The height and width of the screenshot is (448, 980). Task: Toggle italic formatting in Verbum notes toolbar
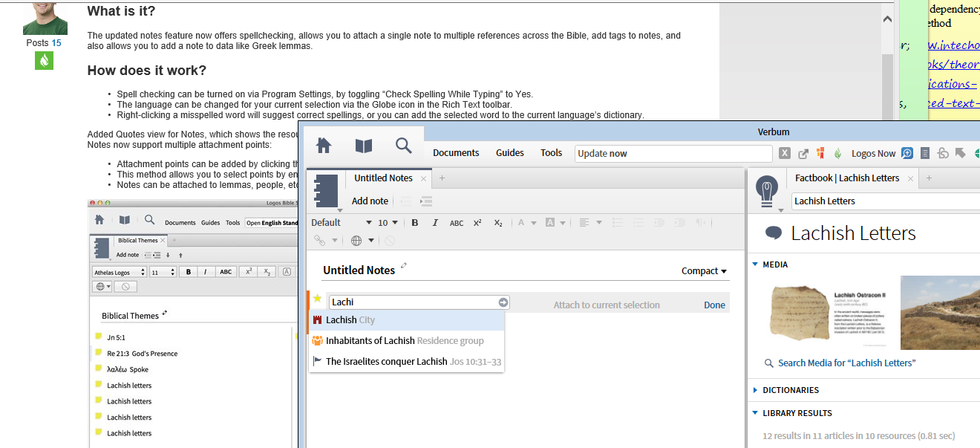(435, 223)
